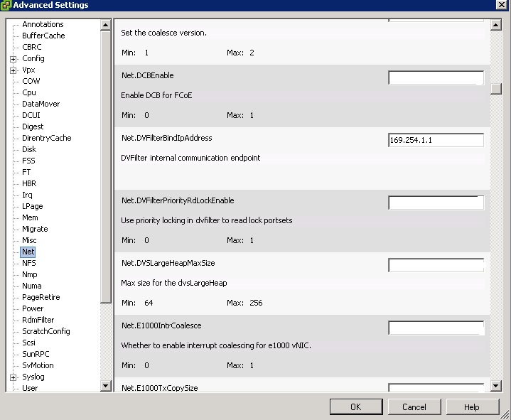The height and width of the screenshot is (420, 511).
Task: Click the settings pane scroll down arrow
Action: click(x=496, y=386)
